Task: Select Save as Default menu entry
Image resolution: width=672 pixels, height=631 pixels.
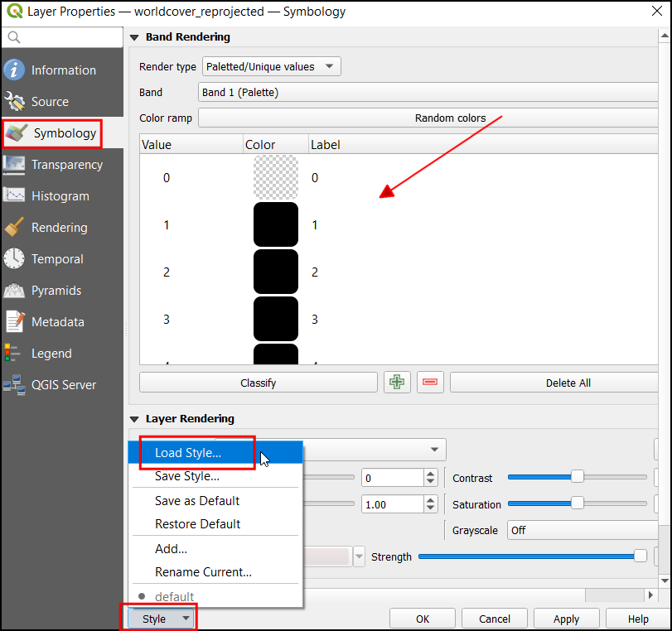Action: pyautogui.click(x=197, y=501)
